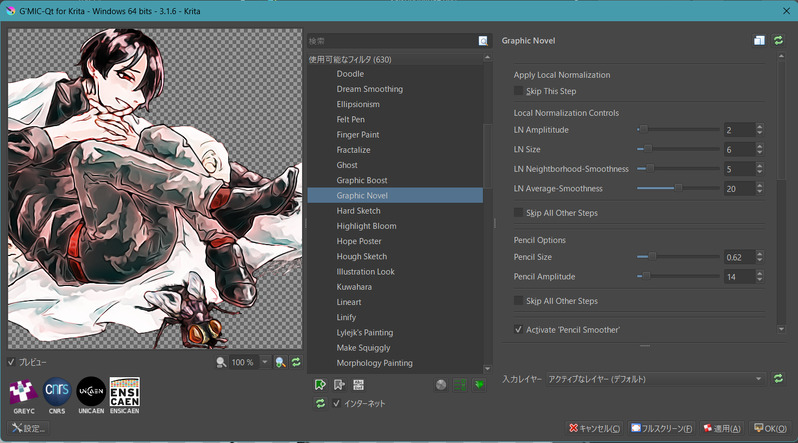Select Hard Sketch filter in the list

click(360, 211)
